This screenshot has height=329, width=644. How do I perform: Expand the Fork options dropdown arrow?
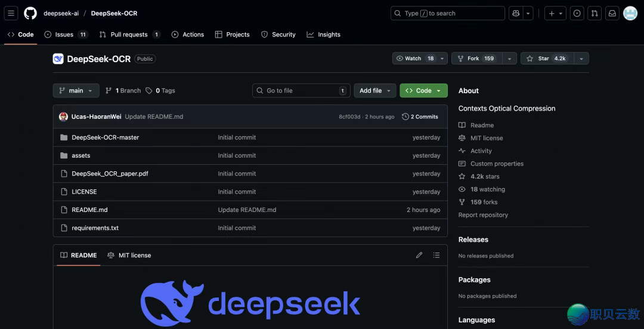(509, 59)
